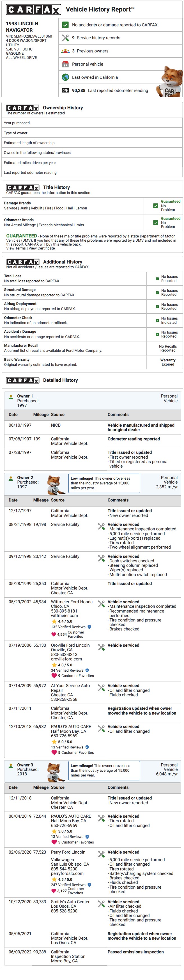Select the 6,048 mi/yr value for Owner 3

167,774
